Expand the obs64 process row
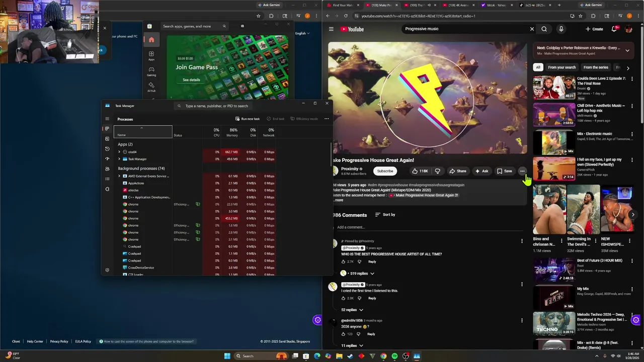The width and height of the screenshot is (644, 362). pyautogui.click(x=119, y=152)
